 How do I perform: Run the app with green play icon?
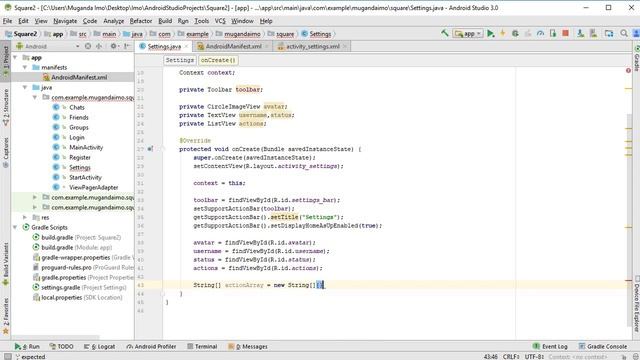pyautogui.click(x=491, y=33)
